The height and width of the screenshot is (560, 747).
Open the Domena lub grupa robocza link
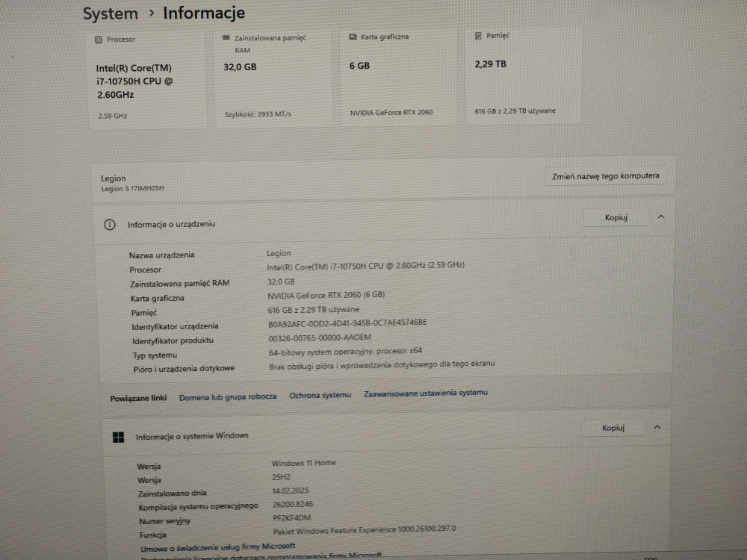[228, 397]
